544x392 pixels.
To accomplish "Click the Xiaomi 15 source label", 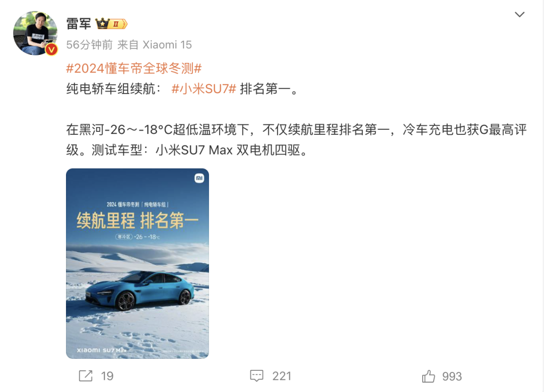I will coord(167,45).
